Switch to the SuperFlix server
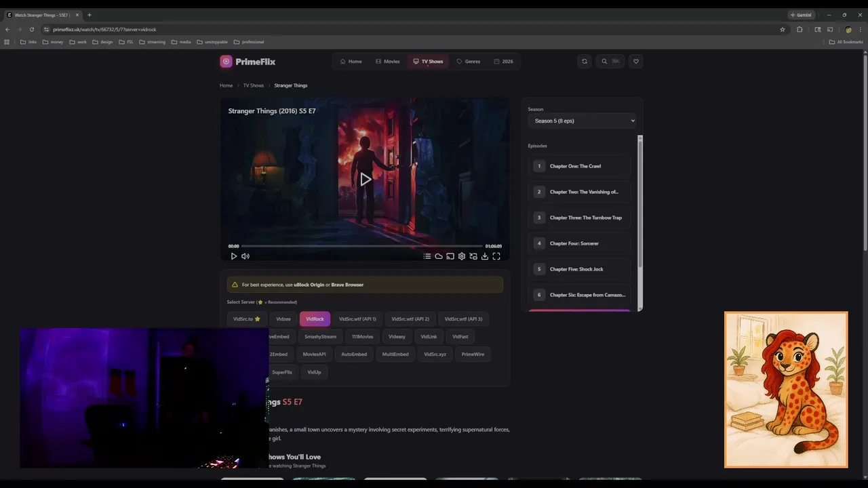Screen dimensions: 868x488 pyautogui.click(x=282, y=372)
